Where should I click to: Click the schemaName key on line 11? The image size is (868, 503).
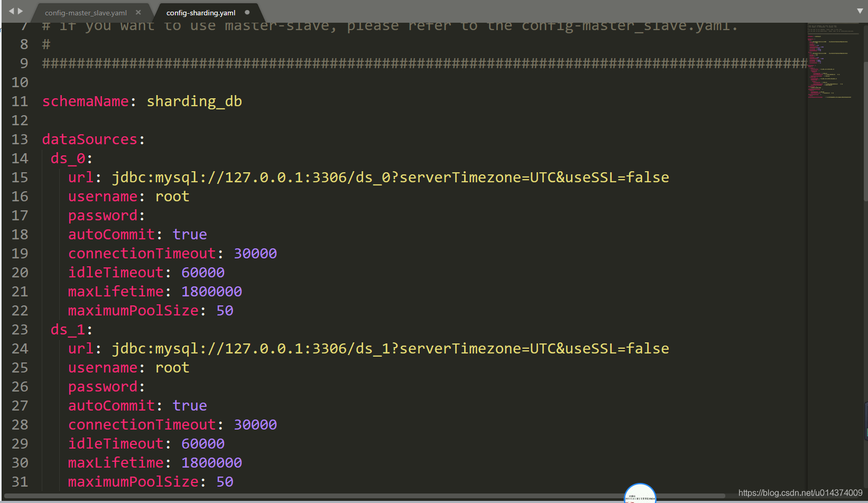(85, 101)
